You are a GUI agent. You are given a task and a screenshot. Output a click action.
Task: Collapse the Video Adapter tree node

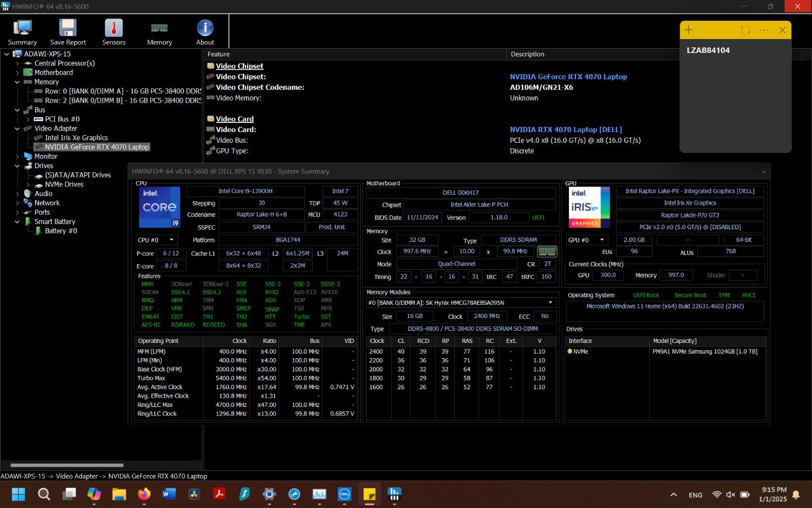17,129
